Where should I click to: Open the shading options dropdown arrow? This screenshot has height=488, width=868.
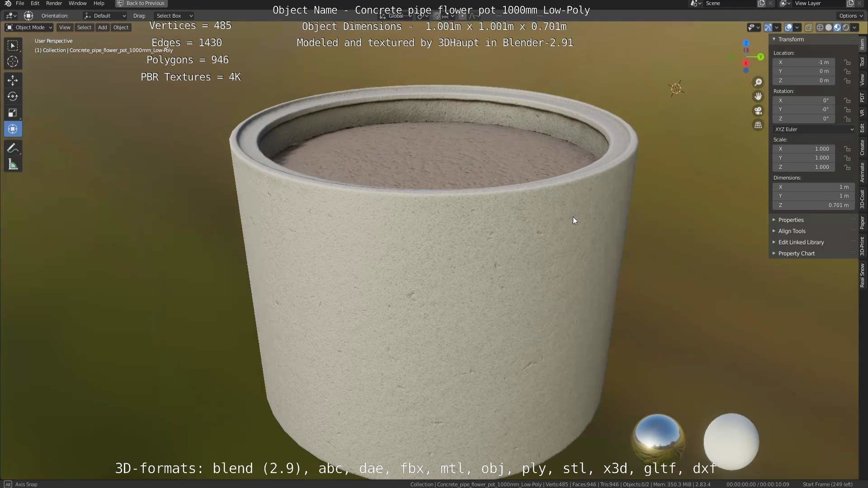tap(854, 28)
